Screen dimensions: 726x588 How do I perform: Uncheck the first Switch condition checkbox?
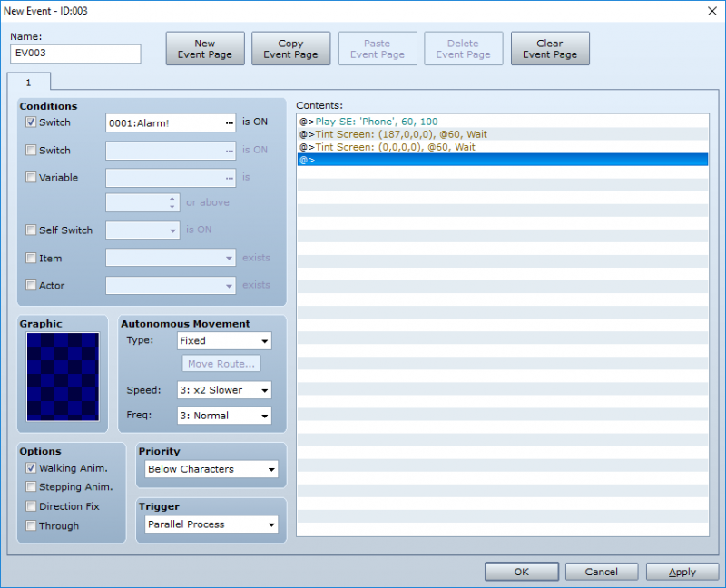[31, 122]
